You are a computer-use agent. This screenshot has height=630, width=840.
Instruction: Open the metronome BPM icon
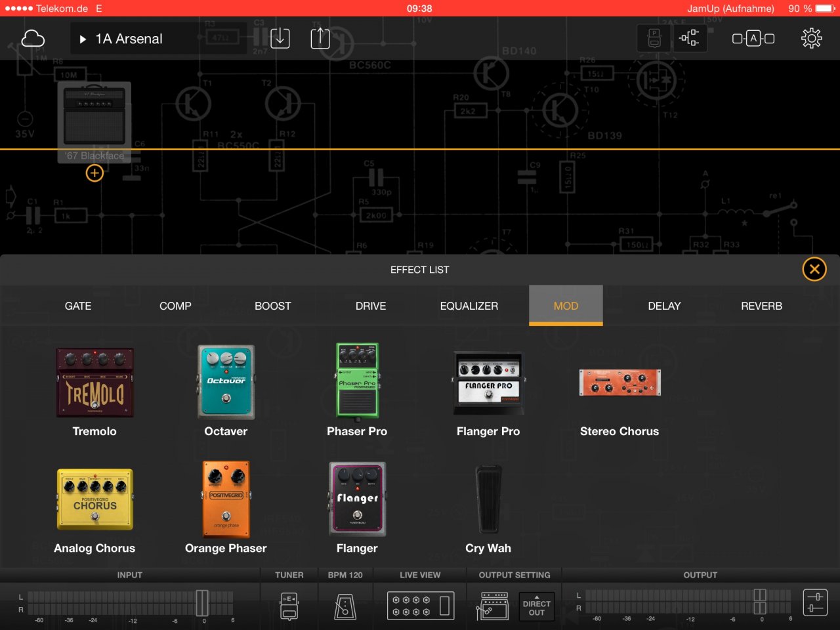coord(345,606)
